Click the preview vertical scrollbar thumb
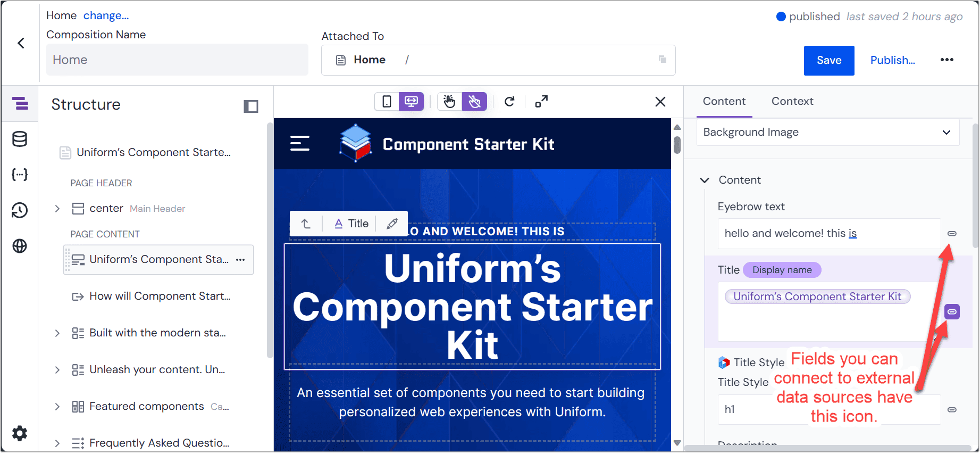 tap(677, 145)
